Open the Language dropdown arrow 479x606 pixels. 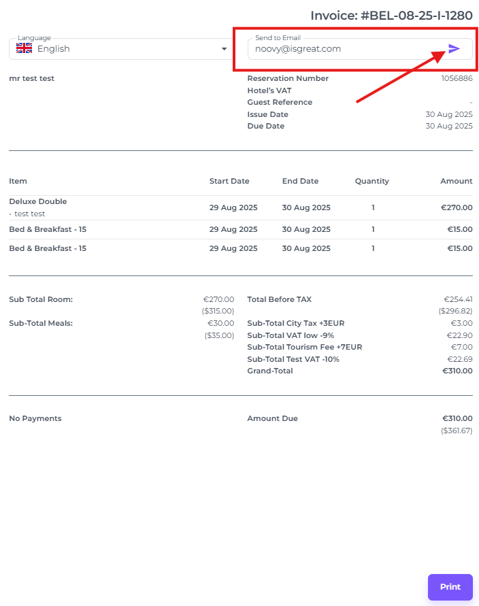pyautogui.click(x=224, y=49)
